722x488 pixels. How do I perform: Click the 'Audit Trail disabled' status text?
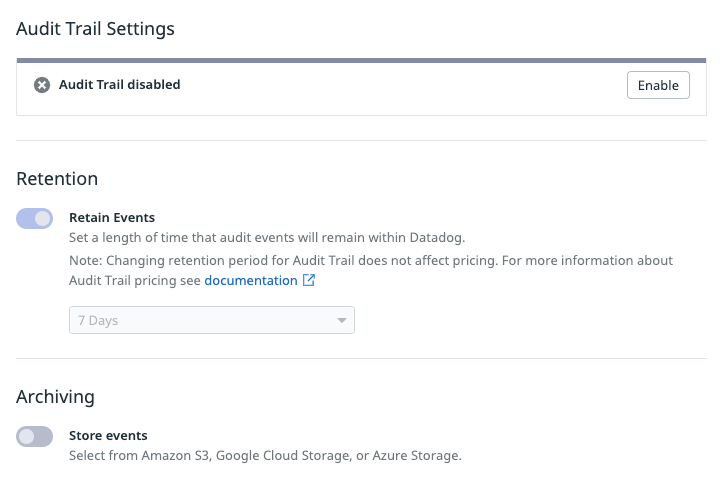pyautogui.click(x=119, y=85)
